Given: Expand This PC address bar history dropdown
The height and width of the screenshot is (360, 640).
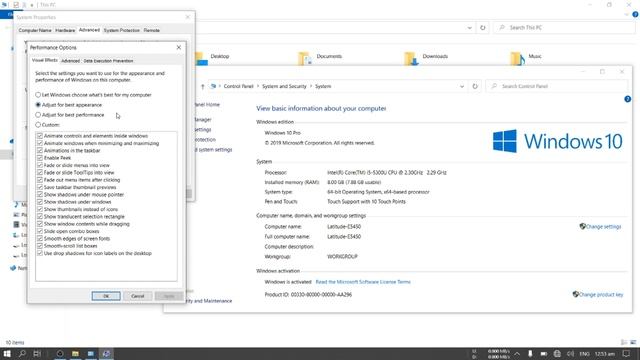Looking at the screenshot, I should [x=469, y=28].
